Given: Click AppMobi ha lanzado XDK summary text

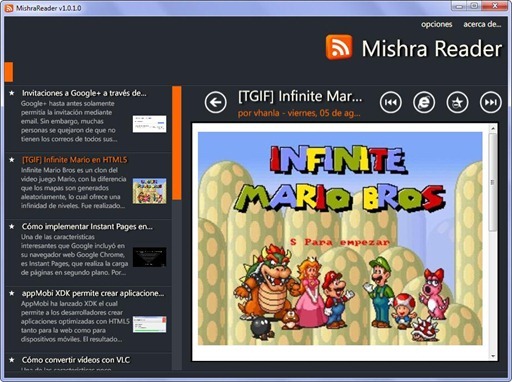Looking at the screenshot, I should point(75,321).
